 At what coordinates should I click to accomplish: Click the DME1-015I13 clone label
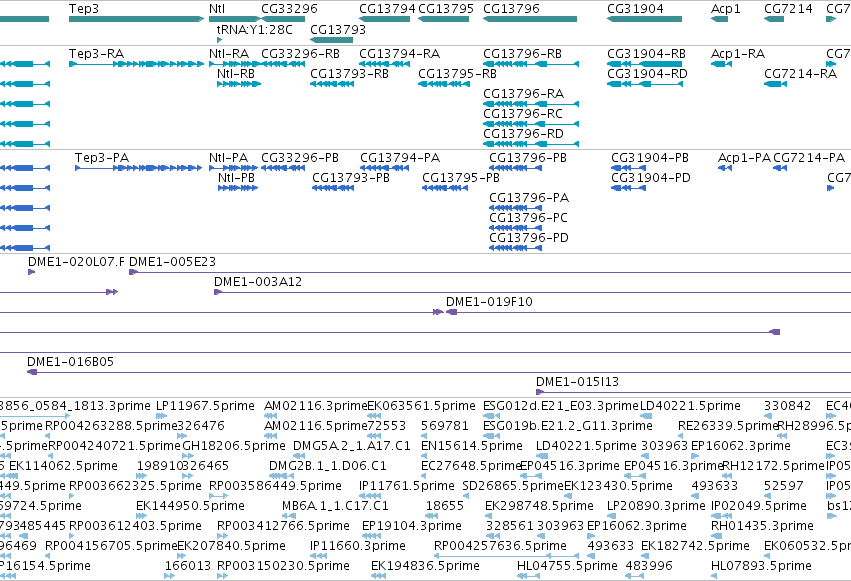[577, 382]
